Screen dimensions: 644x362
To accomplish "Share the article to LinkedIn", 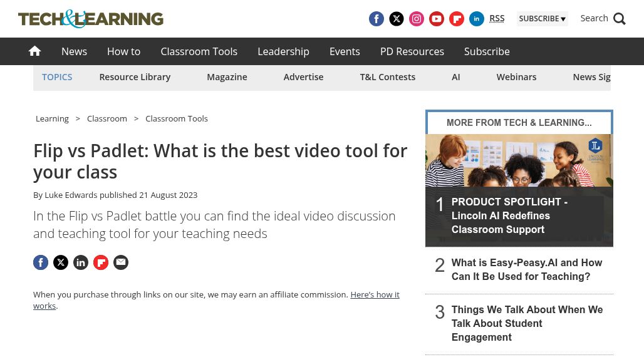I will coord(80,262).
